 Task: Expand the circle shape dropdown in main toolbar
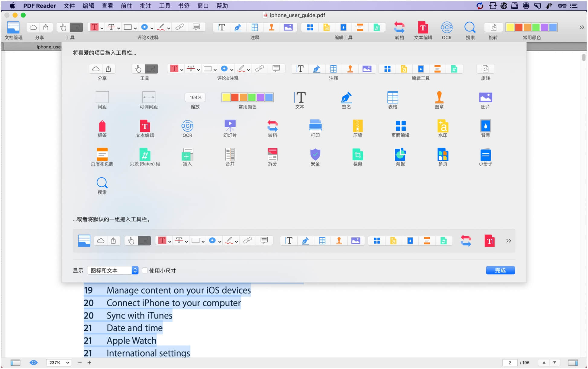tap(152, 28)
